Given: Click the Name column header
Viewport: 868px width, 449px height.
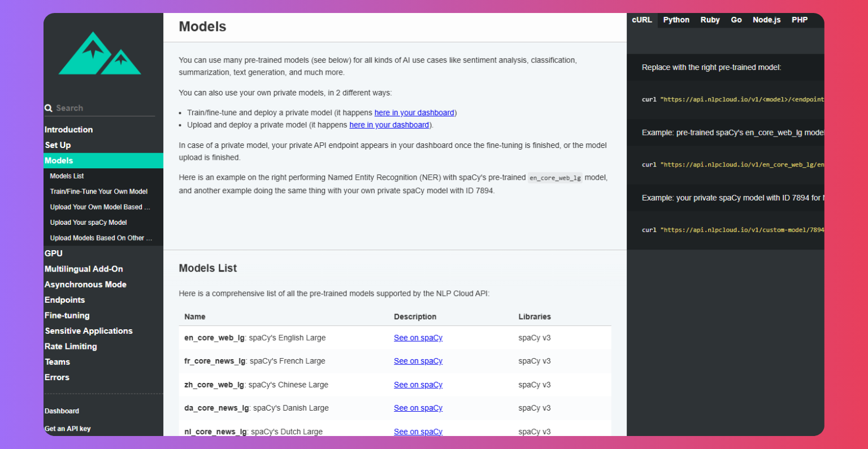Looking at the screenshot, I should coord(195,317).
